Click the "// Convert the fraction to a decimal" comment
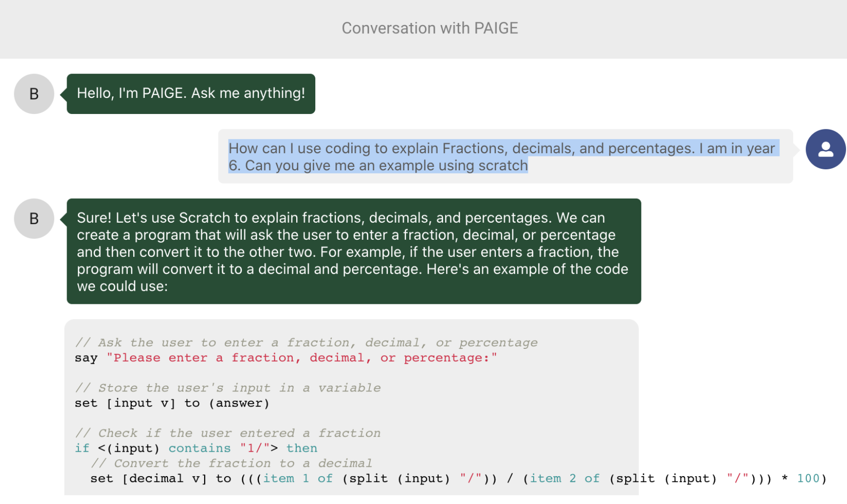This screenshot has height=504, width=847. tap(232, 463)
